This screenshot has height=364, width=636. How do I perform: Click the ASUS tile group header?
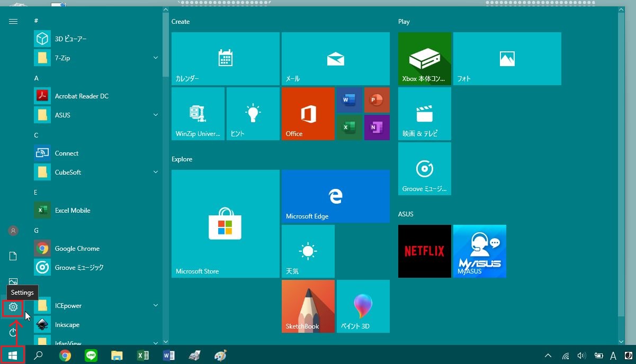(x=406, y=214)
